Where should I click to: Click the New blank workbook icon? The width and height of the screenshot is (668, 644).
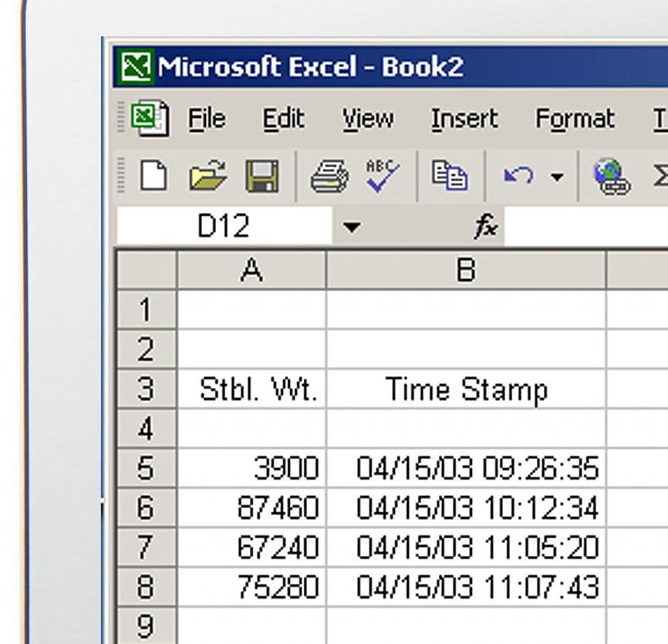154,177
